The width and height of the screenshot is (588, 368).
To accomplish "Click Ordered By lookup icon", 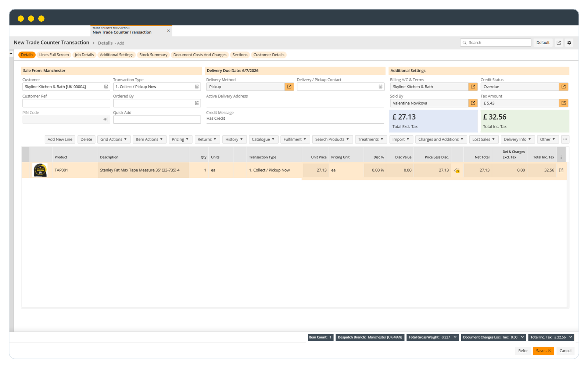I will click(197, 103).
